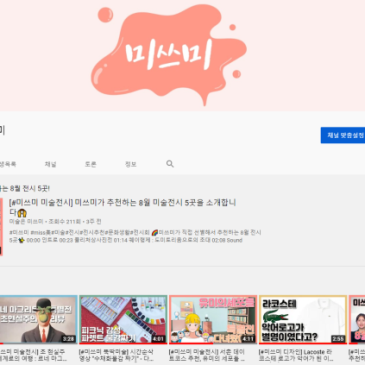Open the Lacoste 로고 video title link
365x365 pixels.
click(296, 355)
